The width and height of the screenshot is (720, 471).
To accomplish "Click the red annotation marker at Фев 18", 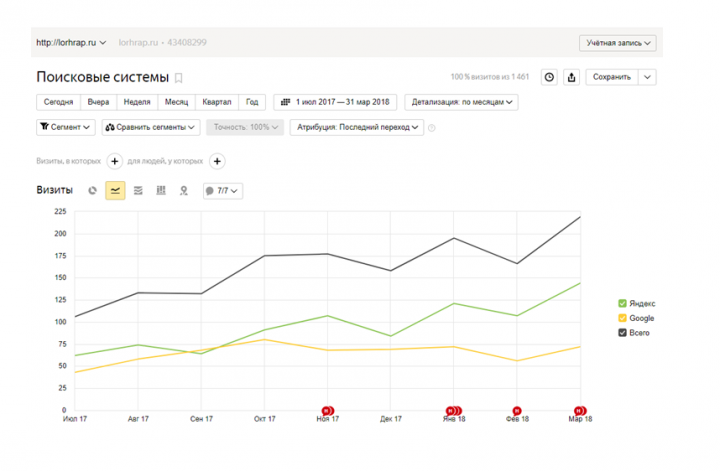I will pos(517,410).
